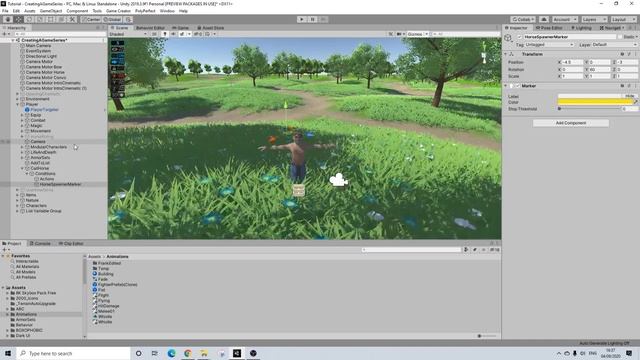Open the Component menu

77,11
